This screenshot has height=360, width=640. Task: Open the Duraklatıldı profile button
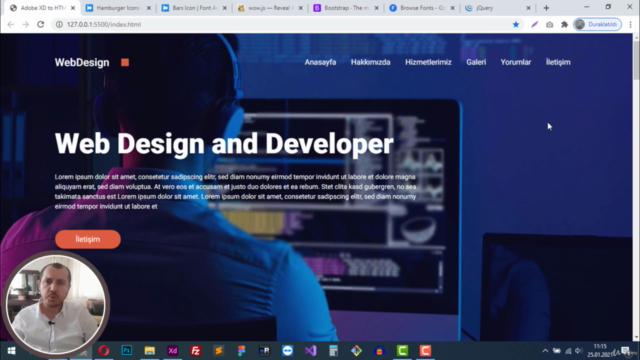coord(598,24)
